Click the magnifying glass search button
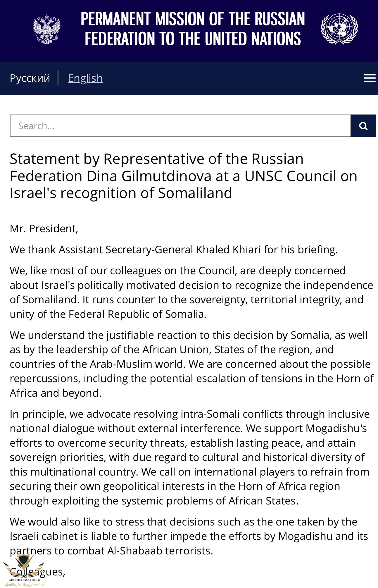The width and height of the screenshot is (378, 588). click(363, 126)
